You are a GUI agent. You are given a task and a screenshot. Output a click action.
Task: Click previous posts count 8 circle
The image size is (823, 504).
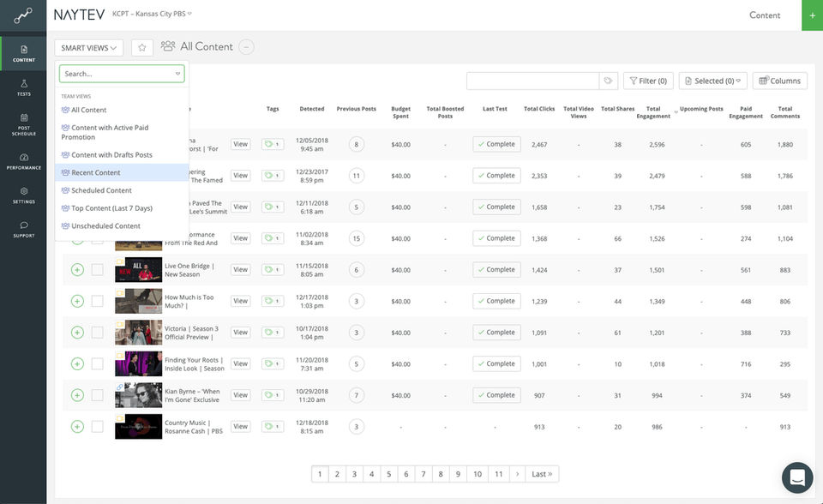[357, 144]
